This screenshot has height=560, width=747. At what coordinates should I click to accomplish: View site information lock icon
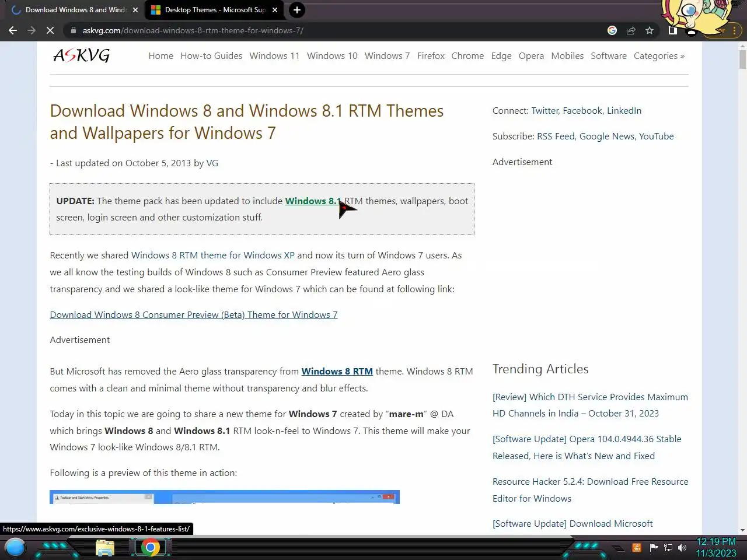click(x=73, y=30)
